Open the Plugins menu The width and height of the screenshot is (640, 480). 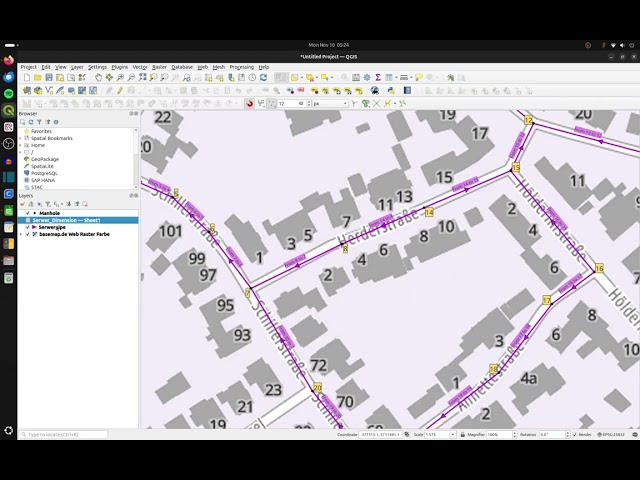tap(120, 67)
